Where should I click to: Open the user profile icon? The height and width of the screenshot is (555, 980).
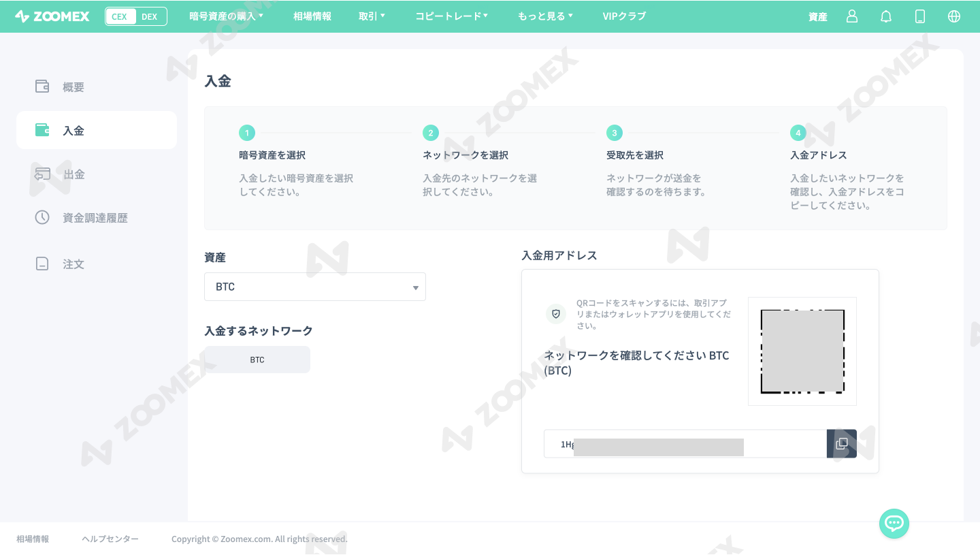pyautogui.click(x=851, y=16)
